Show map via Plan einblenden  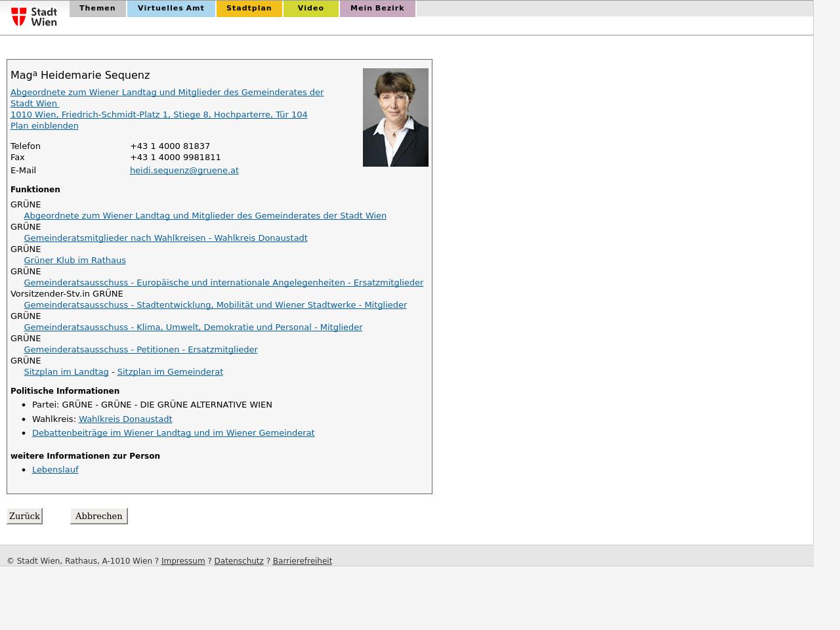45,126
